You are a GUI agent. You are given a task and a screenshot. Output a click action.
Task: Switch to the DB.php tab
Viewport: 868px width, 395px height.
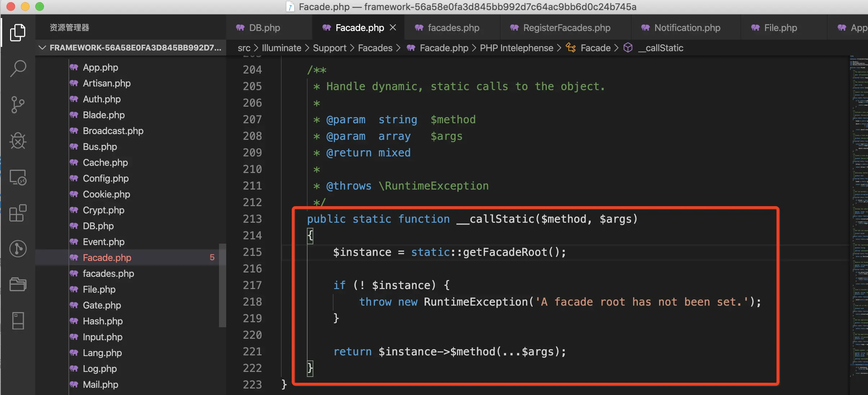pyautogui.click(x=264, y=28)
